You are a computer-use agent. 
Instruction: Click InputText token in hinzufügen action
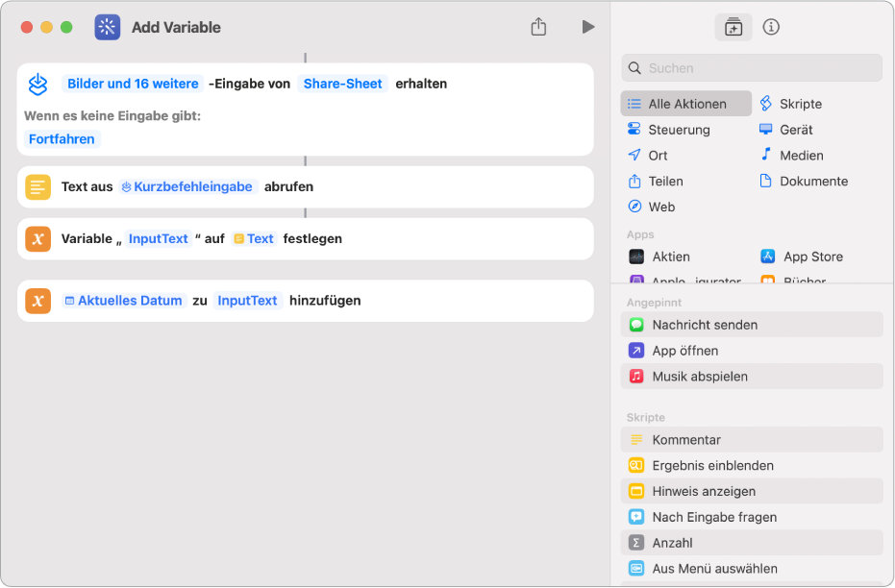pos(247,301)
